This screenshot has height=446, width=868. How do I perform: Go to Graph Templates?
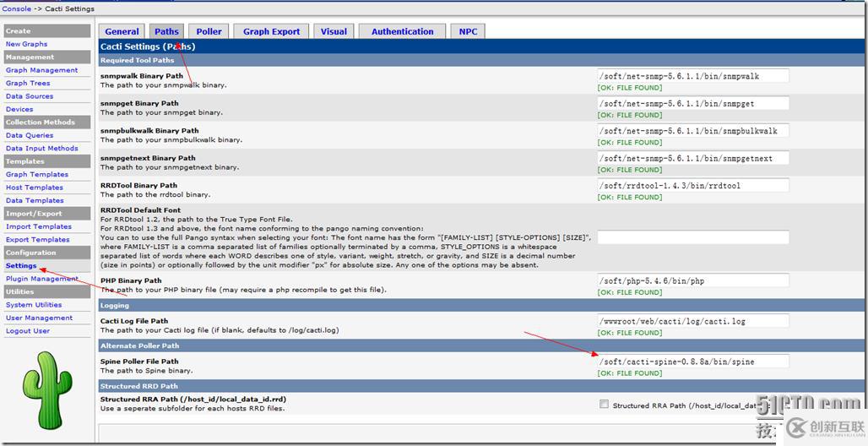click(x=37, y=175)
